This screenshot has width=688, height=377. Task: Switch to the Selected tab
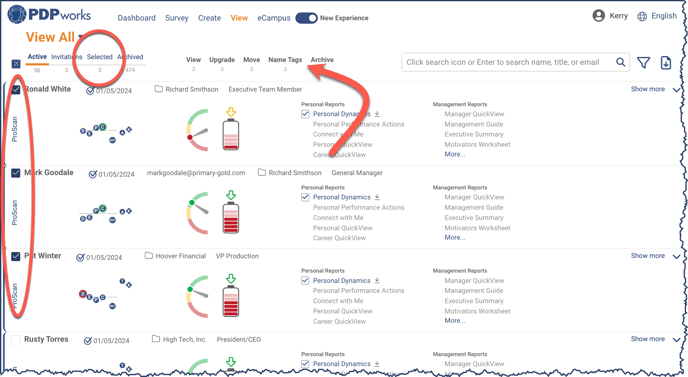pos(100,57)
